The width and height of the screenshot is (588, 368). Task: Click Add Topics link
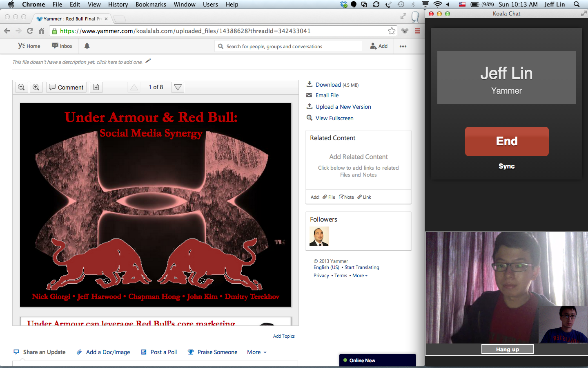pyautogui.click(x=284, y=336)
